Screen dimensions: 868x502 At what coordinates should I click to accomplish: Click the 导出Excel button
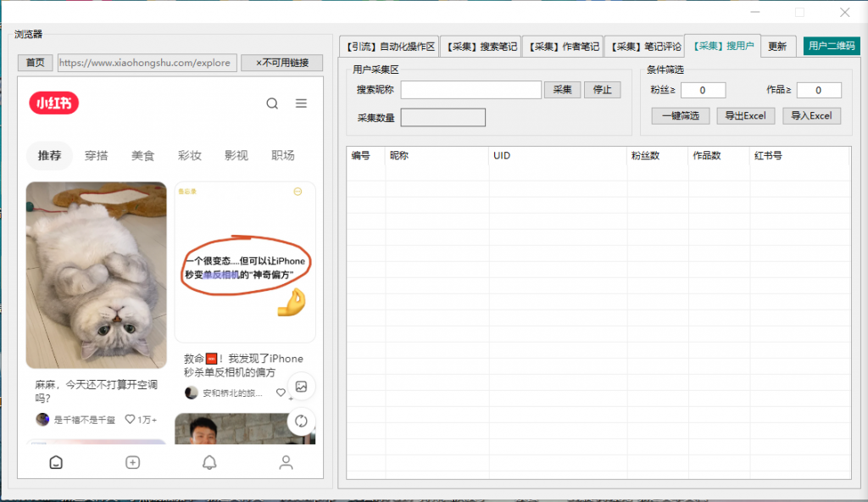click(x=745, y=116)
